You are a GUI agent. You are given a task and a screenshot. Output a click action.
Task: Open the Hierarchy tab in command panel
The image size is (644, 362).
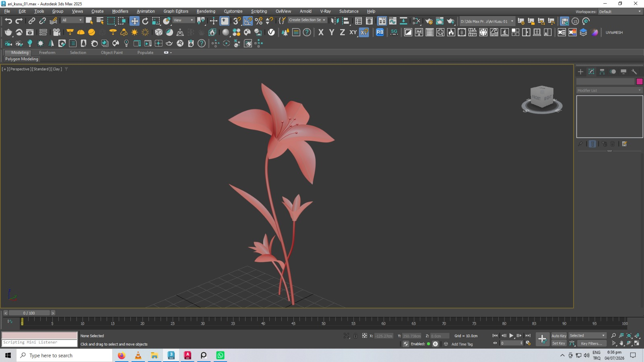(x=602, y=72)
